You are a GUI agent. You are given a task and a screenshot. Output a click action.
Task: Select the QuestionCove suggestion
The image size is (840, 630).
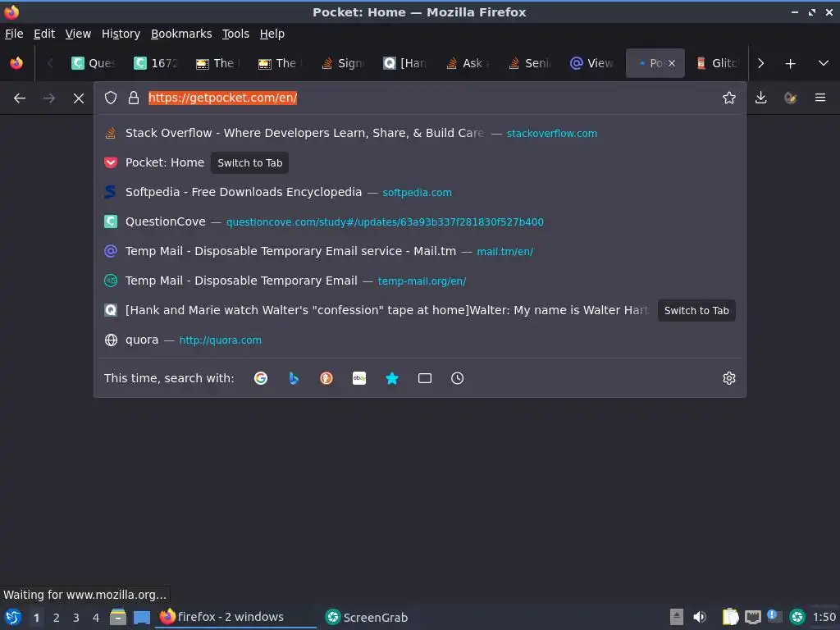click(420, 221)
